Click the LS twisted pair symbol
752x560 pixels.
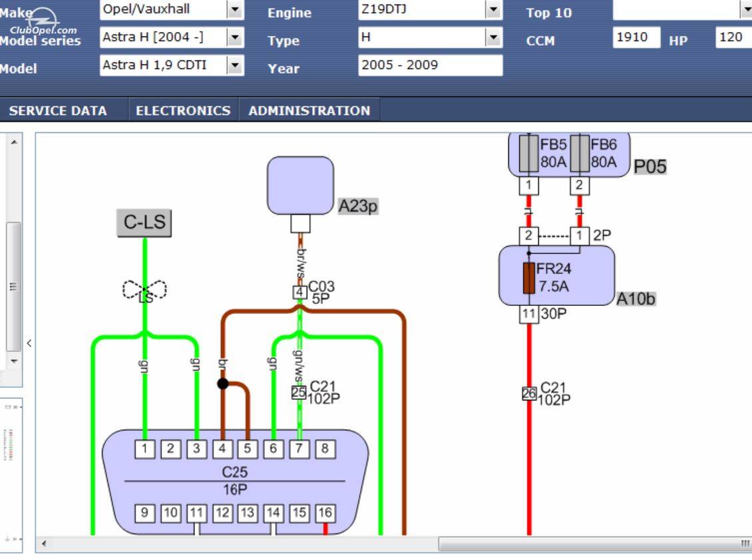145,291
